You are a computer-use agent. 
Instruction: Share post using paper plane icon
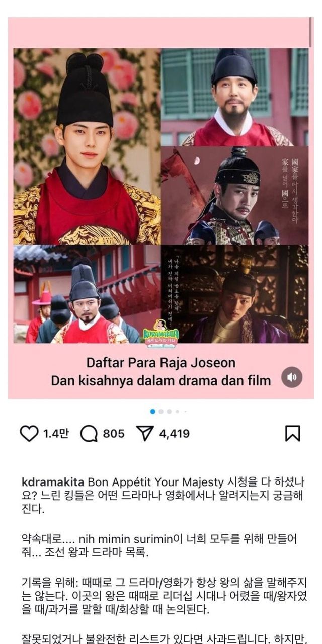(145, 433)
